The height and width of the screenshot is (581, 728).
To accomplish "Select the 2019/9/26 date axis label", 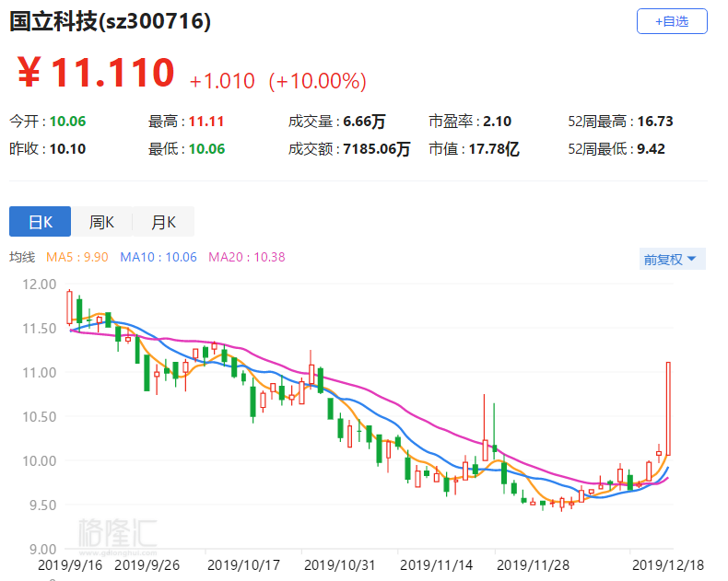I will 147,564.
